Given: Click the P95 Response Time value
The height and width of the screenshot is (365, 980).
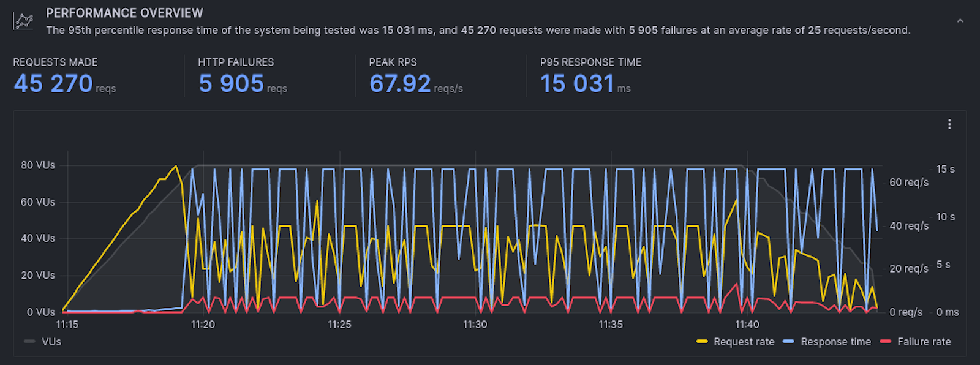Looking at the screenshot, I should point(577,84).
